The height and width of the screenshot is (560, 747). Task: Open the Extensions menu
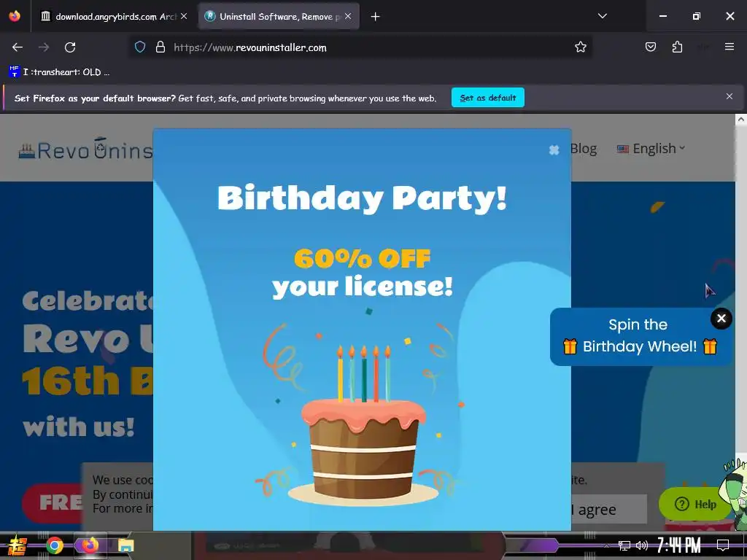(677, 47)
